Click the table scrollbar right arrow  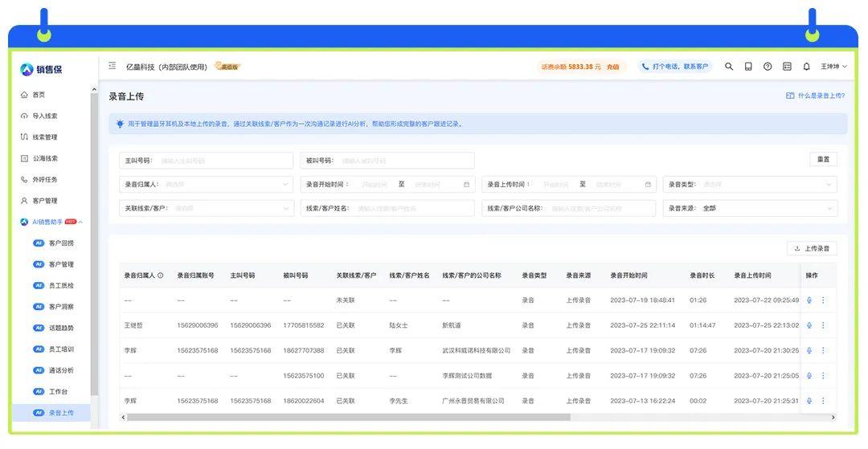tap(833, 418)
